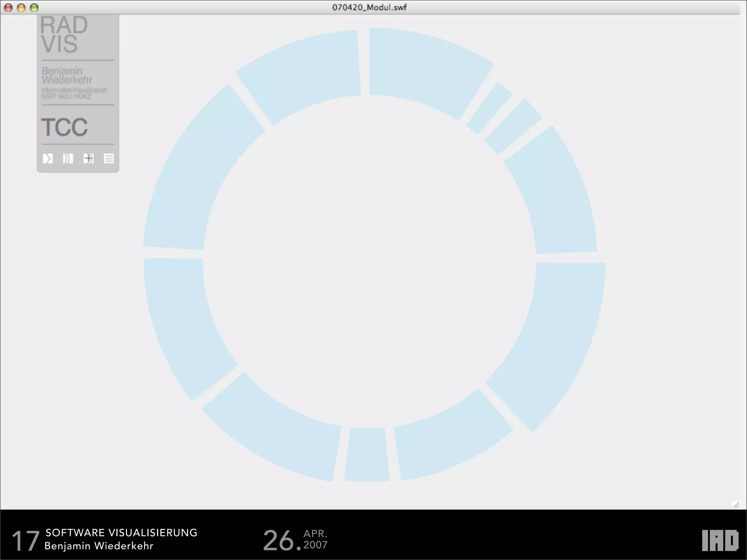Select the TCC label in the panel

click(x=65, y=127)
